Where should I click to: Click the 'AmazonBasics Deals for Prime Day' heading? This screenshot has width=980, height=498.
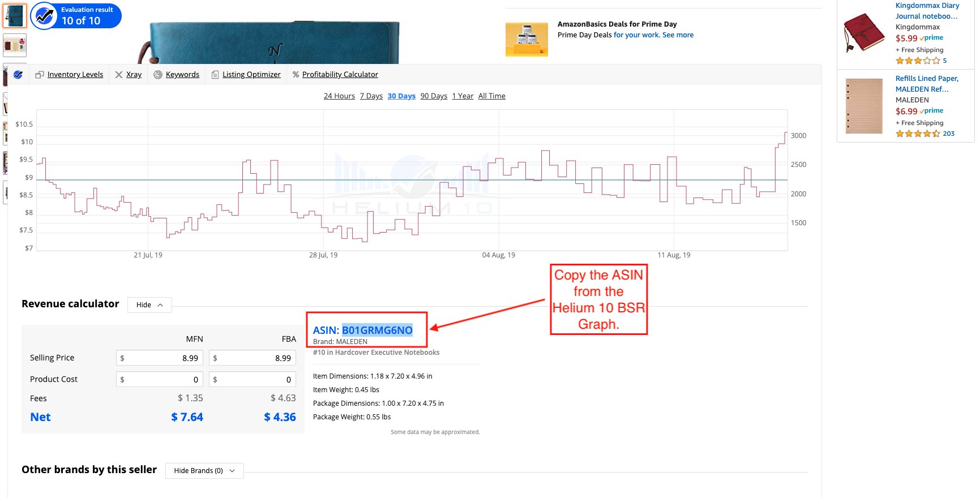click(x=617, y=24)
